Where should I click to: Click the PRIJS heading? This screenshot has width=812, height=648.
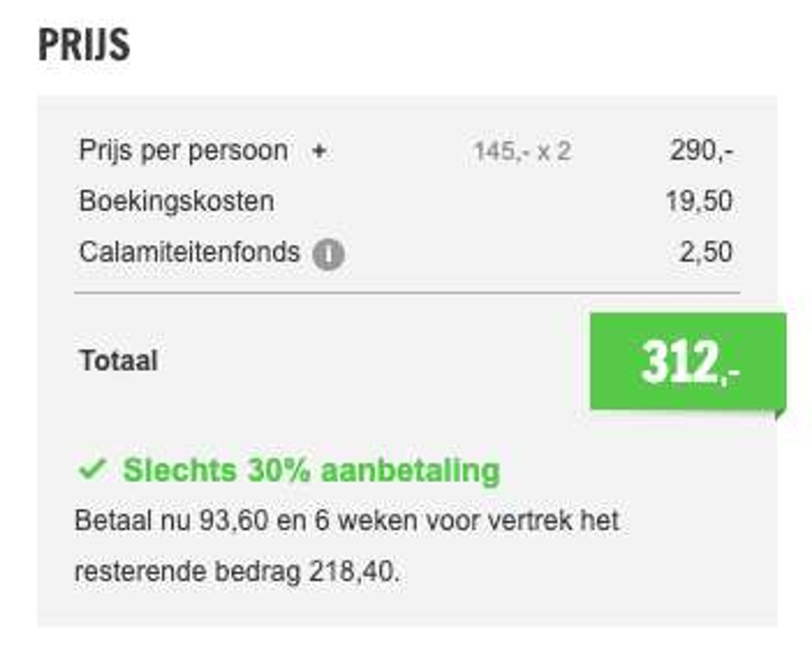(x=84, y=44)
